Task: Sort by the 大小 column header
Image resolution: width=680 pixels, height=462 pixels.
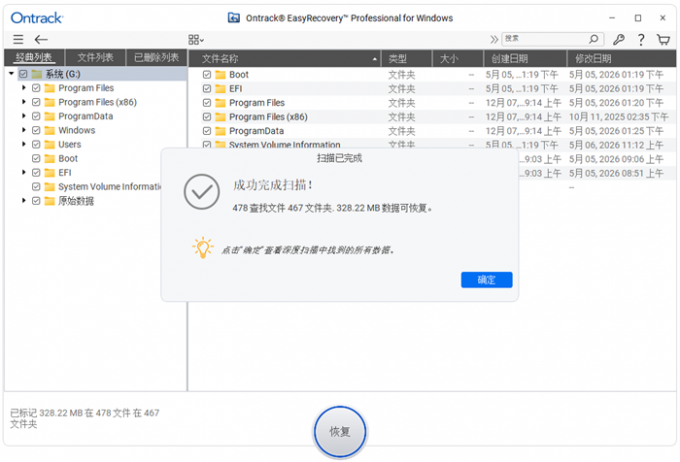Action: 458,59
